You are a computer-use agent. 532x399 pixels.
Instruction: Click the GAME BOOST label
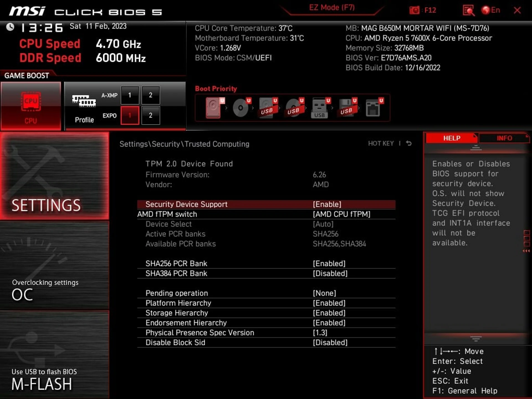pos(27,76)
